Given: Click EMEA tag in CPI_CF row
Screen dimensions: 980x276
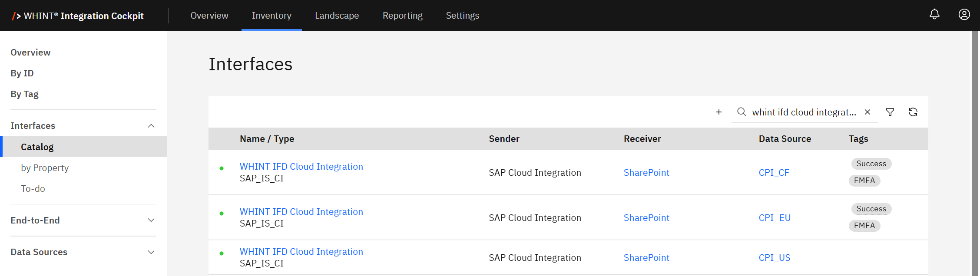Looking at the screenshot, I should (864, 181).
